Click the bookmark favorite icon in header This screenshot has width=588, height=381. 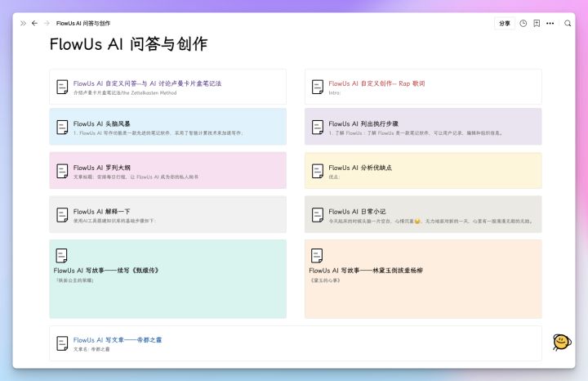537,23
